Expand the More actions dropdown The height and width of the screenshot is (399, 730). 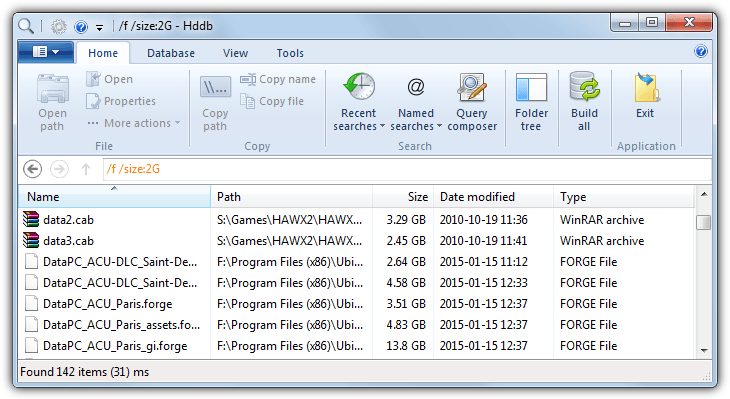[134, 123]
